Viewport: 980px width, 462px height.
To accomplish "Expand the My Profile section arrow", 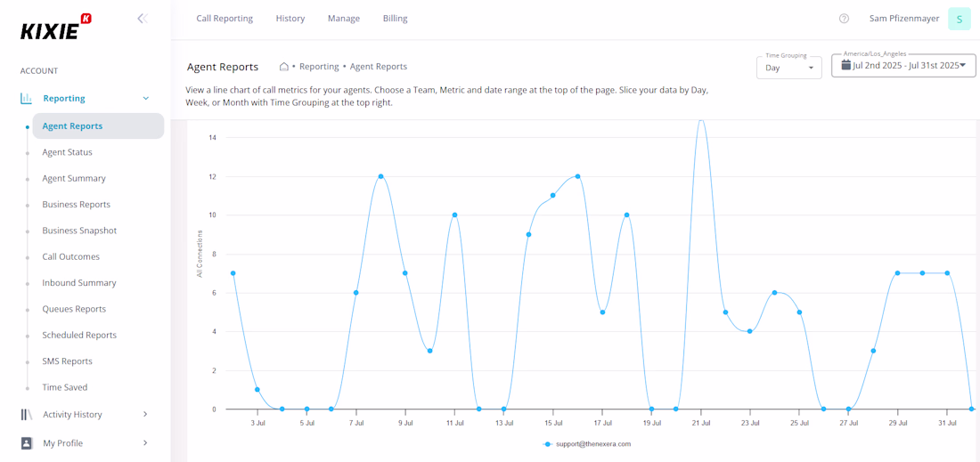I will [x=145, y=442].
